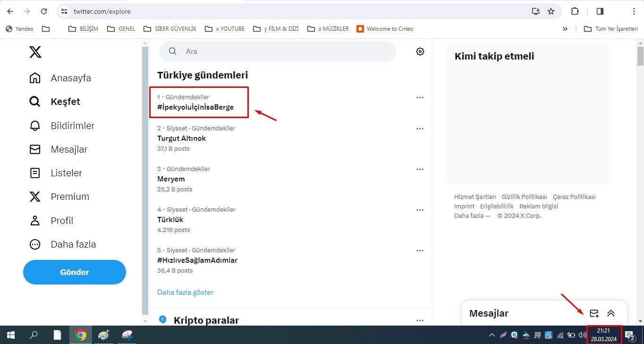Open Meryem trending topic
Viewport: 644px width, 344px height.
coord(171,179)
